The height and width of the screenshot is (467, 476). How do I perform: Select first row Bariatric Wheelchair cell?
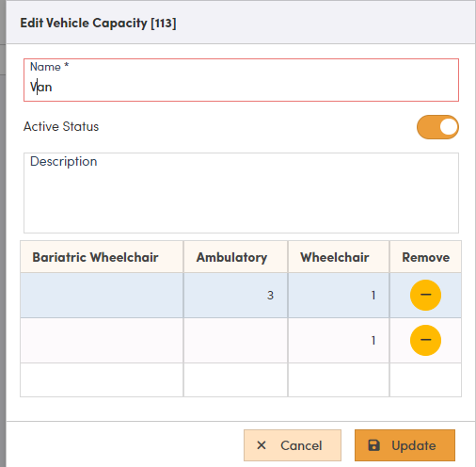point(102,296)
